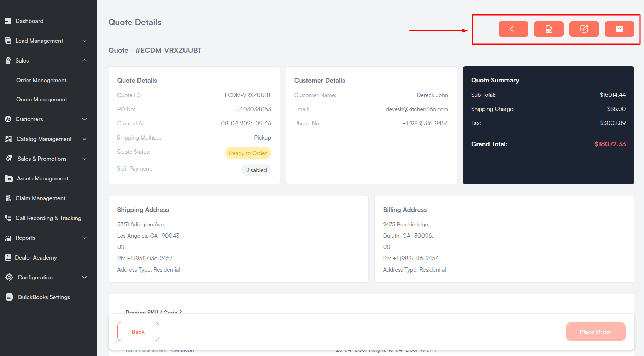Click the Sales sidebar icon

[8, 60]
